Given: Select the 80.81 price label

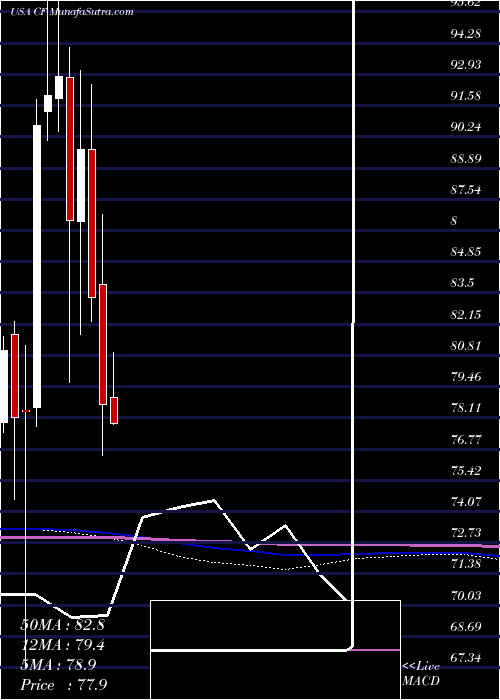Looking at the screenshot, I should 465,346.
